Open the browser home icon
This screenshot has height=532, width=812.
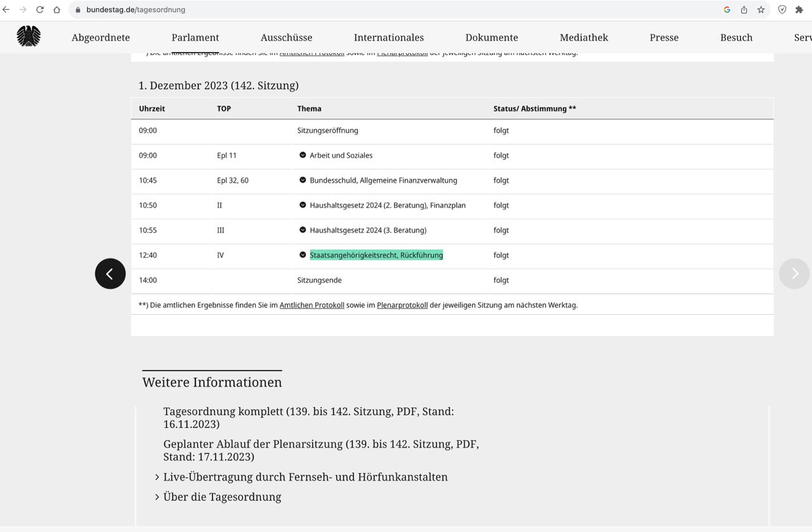tap(56, 10)
